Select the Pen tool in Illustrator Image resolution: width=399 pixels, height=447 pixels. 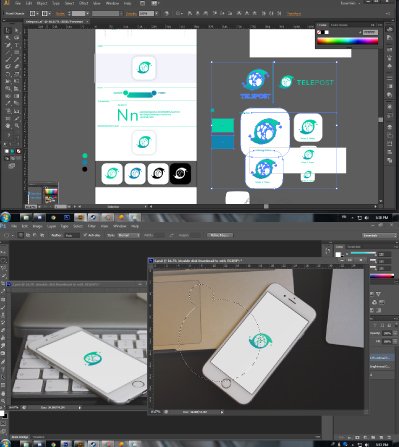(x=8, y=45)
